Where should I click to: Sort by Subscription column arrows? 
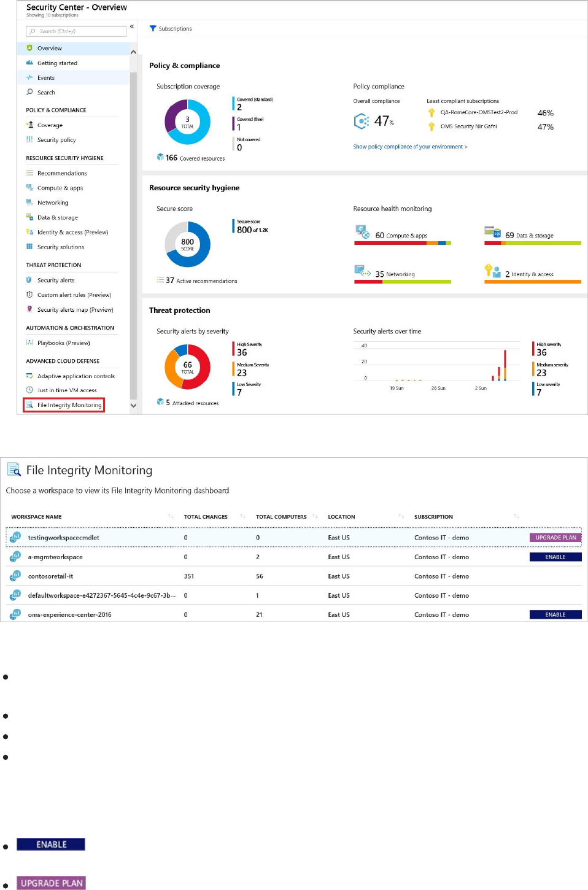pyautogui.click(x=516, y=516)
